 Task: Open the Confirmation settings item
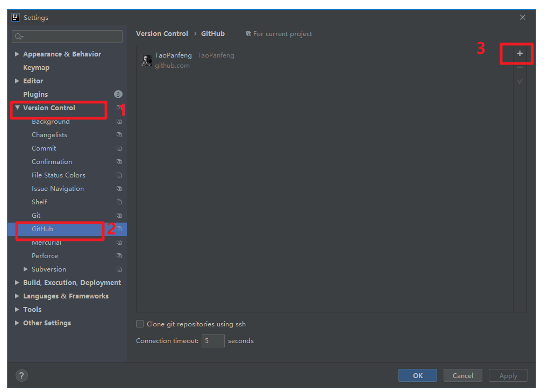(x=52, y=162)
